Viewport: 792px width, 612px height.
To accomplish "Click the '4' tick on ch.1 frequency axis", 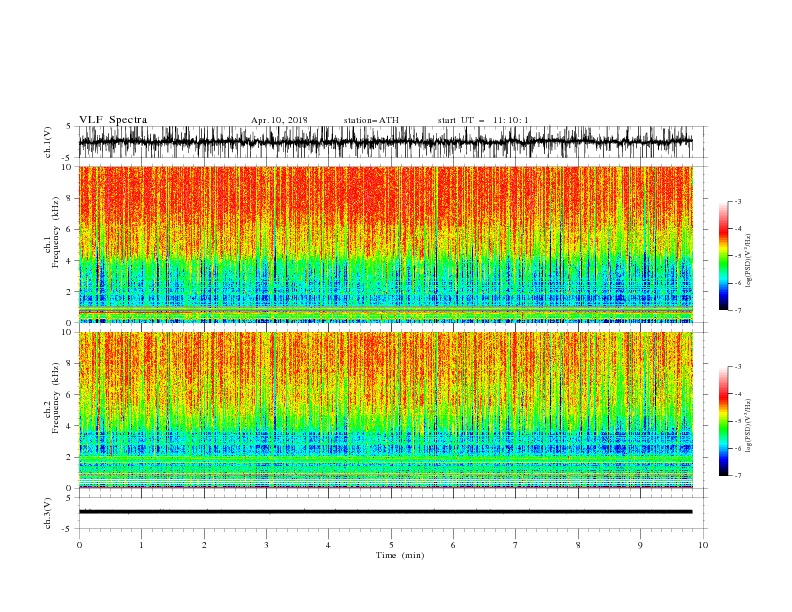I will click(70, 261).
